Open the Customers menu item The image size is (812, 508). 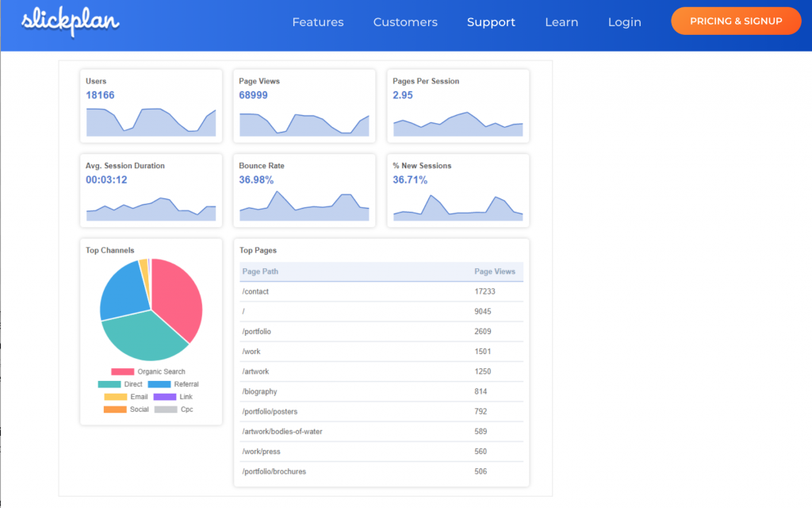[x=405, y=22]
